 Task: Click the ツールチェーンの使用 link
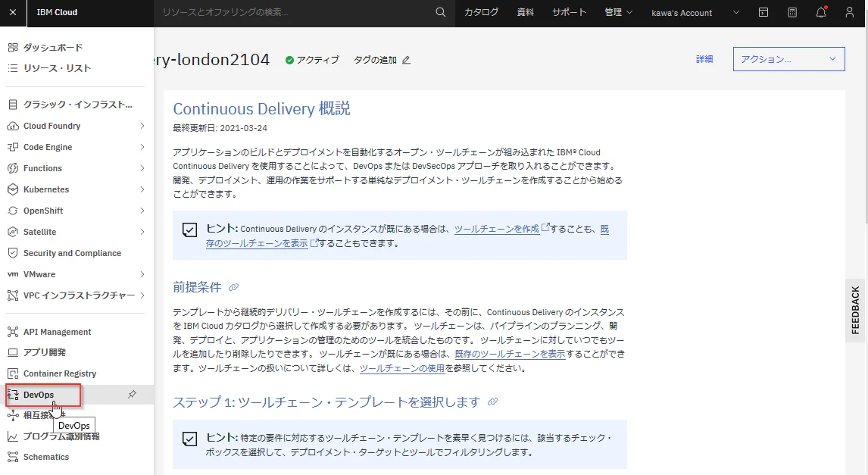(402, 368)
